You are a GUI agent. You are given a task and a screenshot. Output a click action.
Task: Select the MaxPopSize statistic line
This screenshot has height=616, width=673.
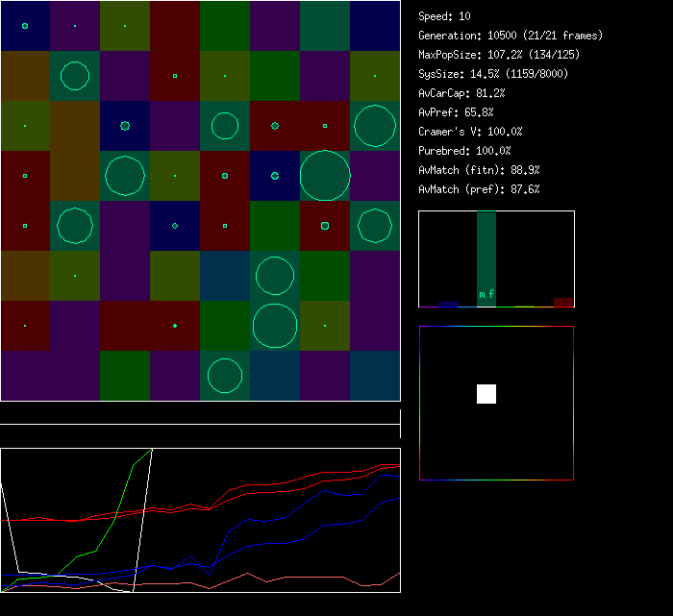(499, 55)
